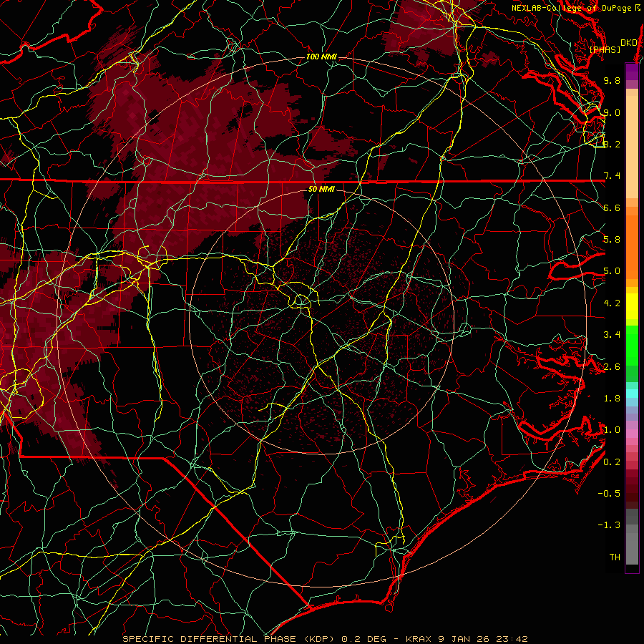Image resolution: width=644 pixels, height=644 pixels.
Task: Click the 9.8 value on the color scale
Action: point(612,80)
